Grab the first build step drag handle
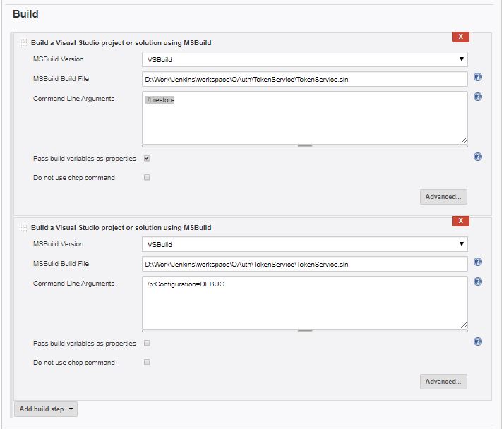The width and height of the screenshot is (504, 429). (x=23, y=43)
